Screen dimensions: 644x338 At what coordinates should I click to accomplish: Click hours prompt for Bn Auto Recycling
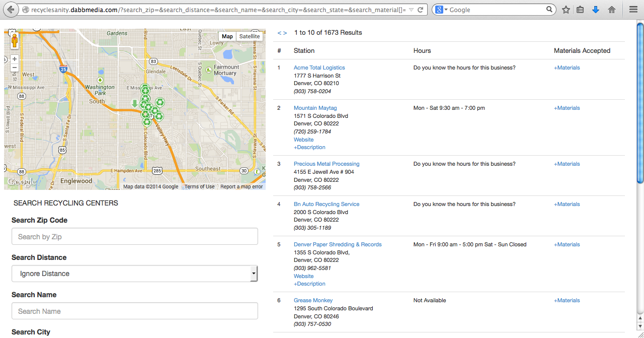coord(464,204)
